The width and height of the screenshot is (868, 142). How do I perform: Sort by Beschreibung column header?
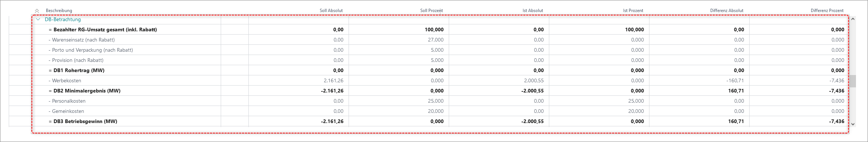pyautogui.click(x=59, y=11)
